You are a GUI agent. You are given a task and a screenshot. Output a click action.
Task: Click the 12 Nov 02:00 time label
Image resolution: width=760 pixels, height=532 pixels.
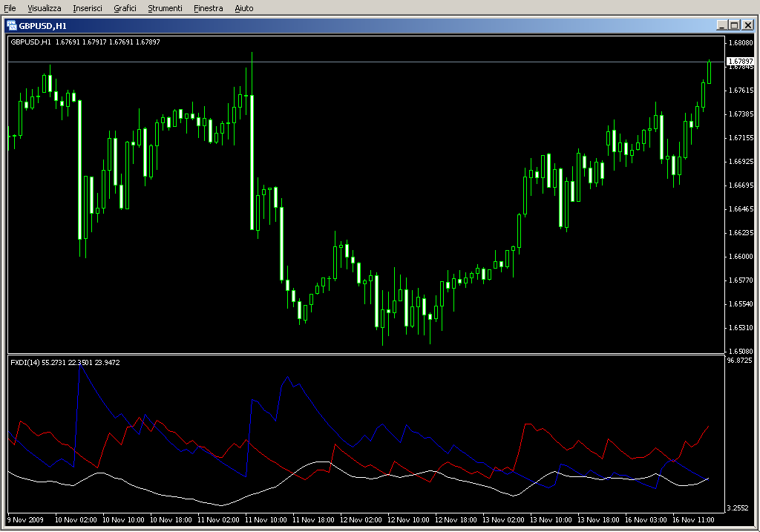(x=361, y=520)
